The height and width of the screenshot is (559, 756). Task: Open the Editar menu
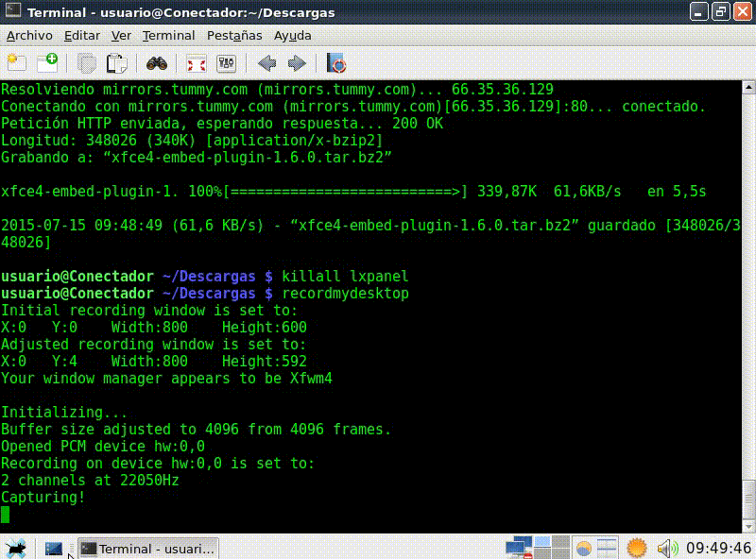coord(82,35)
